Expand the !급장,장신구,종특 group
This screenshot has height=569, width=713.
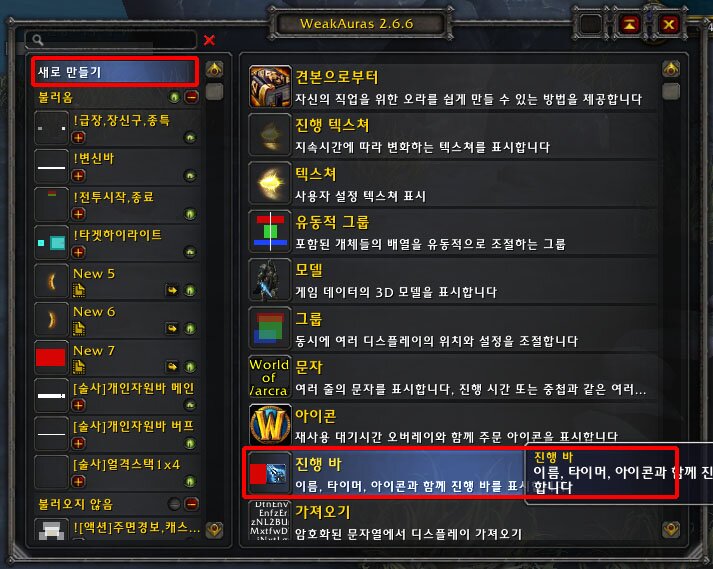pos(78,137)
